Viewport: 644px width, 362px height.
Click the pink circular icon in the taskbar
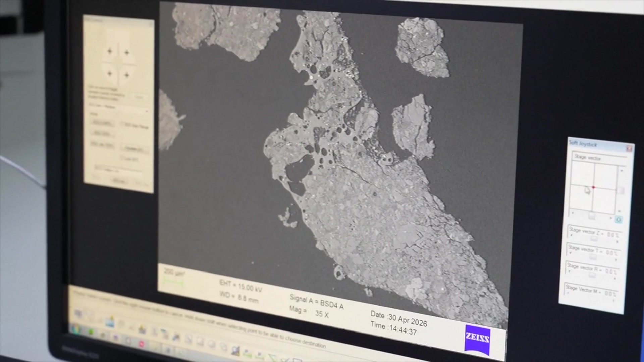pos(141,344)
